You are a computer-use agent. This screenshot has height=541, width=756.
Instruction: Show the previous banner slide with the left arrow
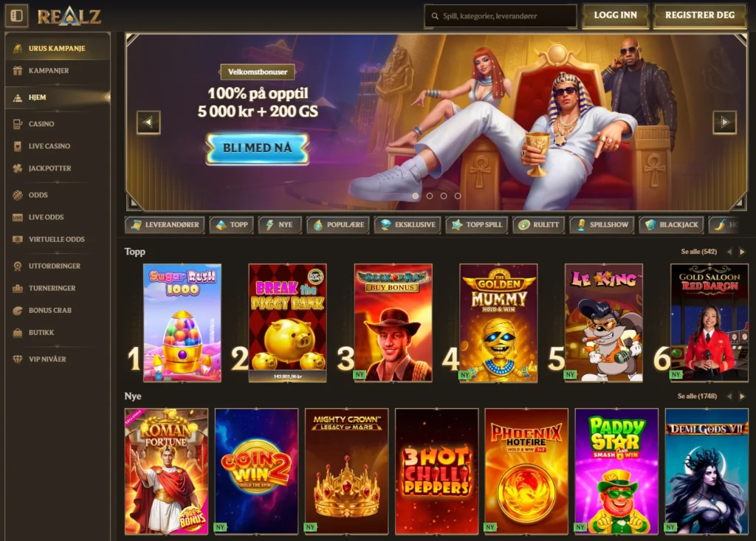coord(148,123)
